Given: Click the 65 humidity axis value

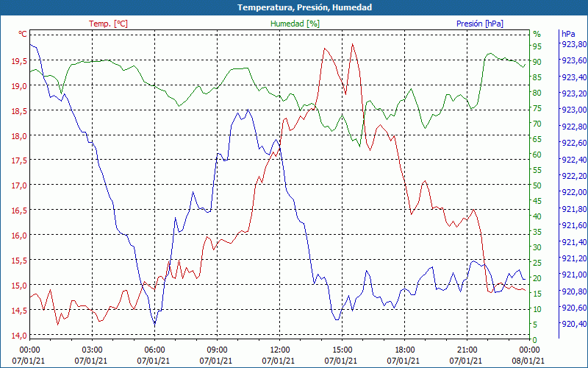Looking at the screenshot, I should click(537, 139).
